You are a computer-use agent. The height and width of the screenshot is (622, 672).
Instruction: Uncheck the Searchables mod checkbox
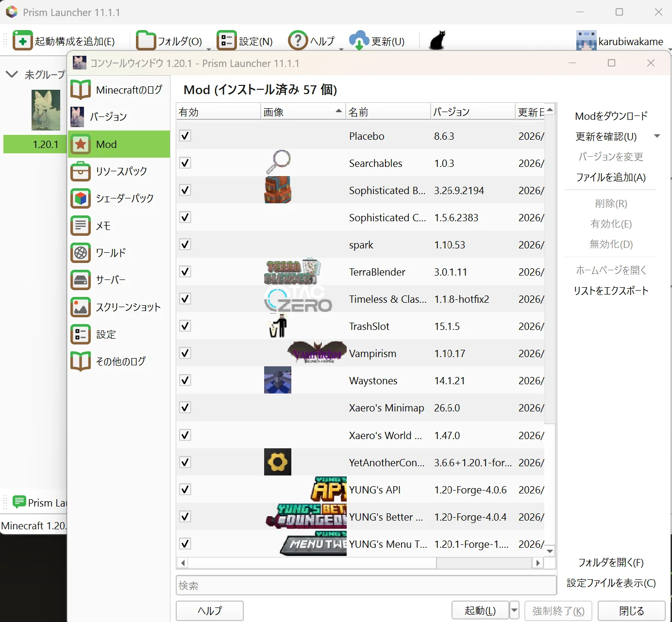[185, 163]
